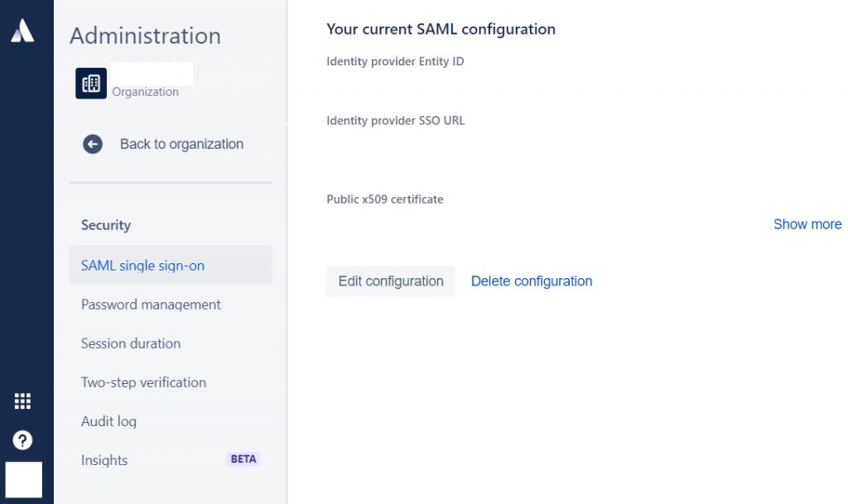Click the Atlassian logo icon
The image size is (848, 504).
tap(22, 31)
